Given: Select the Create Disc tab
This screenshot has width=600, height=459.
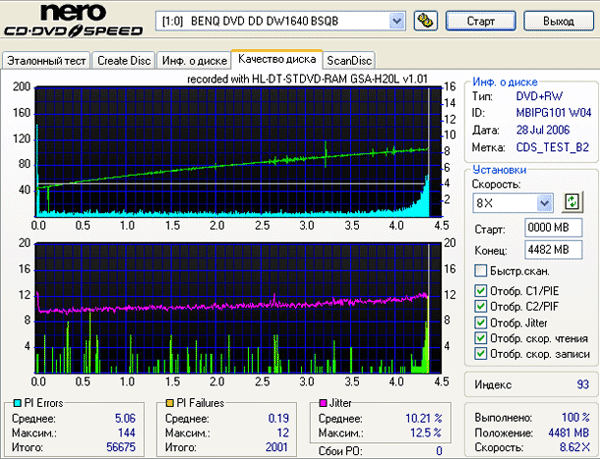Looking at the screenshot, I should (x=123, y=61).
